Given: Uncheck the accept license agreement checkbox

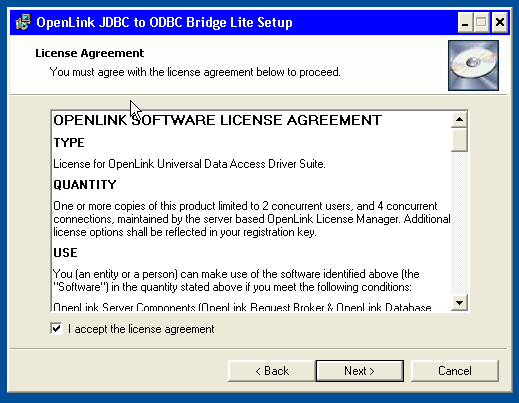Looking at the screenshot, I should point(56,329).
